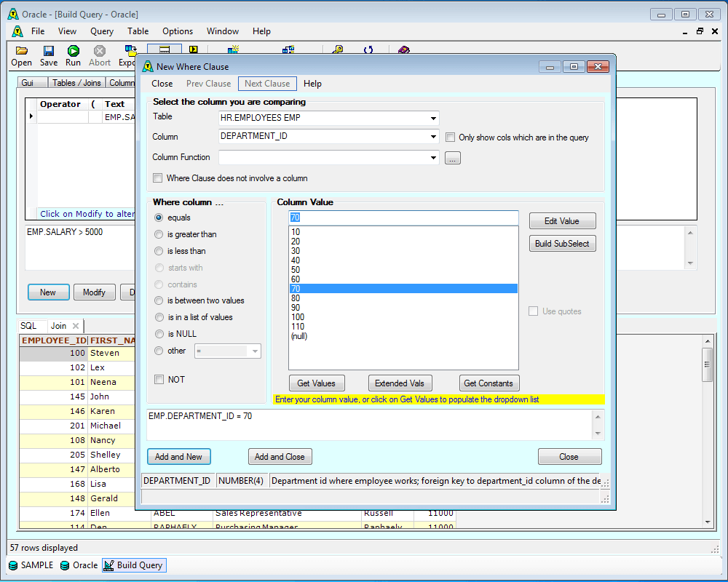Click results grid vertical scrollbar thumb

pos(707,364)
